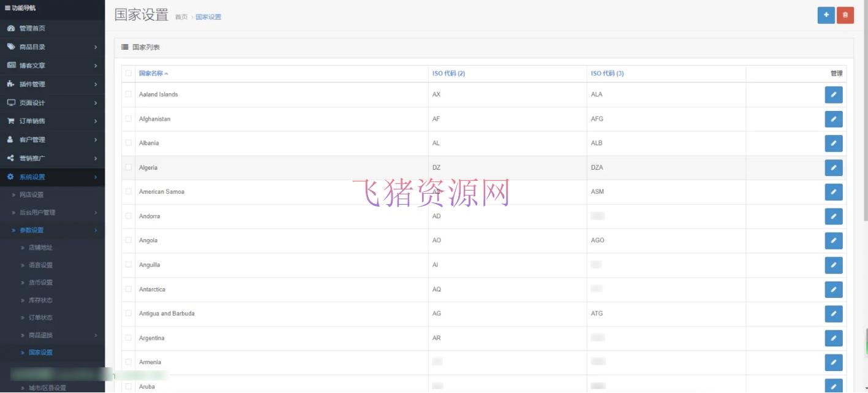Edit the Aaland Islands entry with pencil icon
The height and width of the screenshot is (393, 868).
point(833,94)
